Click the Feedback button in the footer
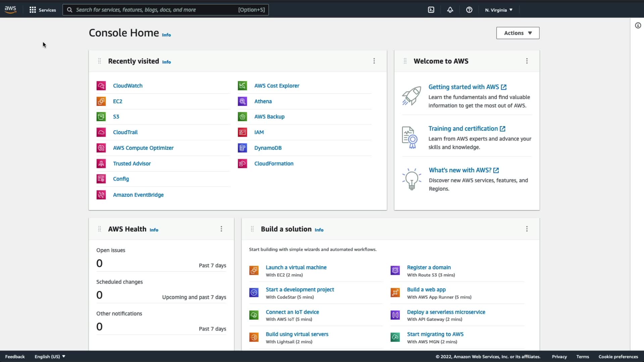This screenshot has width=644, height=362. click(15, 356)
